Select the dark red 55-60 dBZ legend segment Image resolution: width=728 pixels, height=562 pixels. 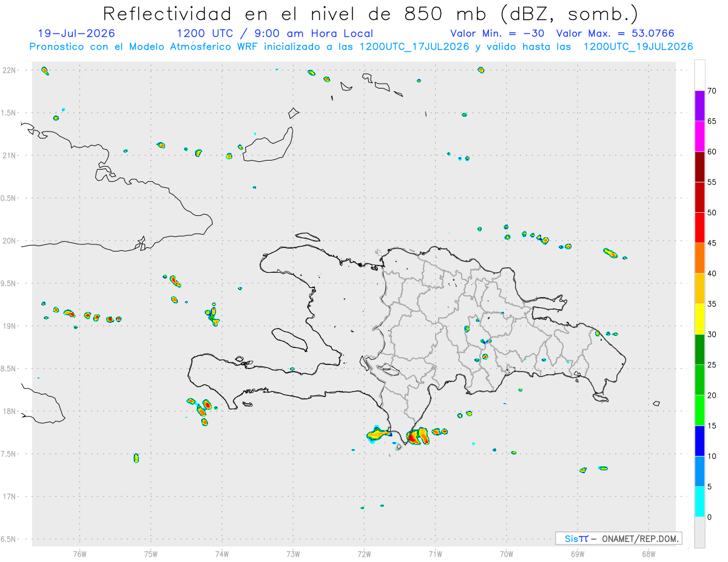(x=699, y=167)
